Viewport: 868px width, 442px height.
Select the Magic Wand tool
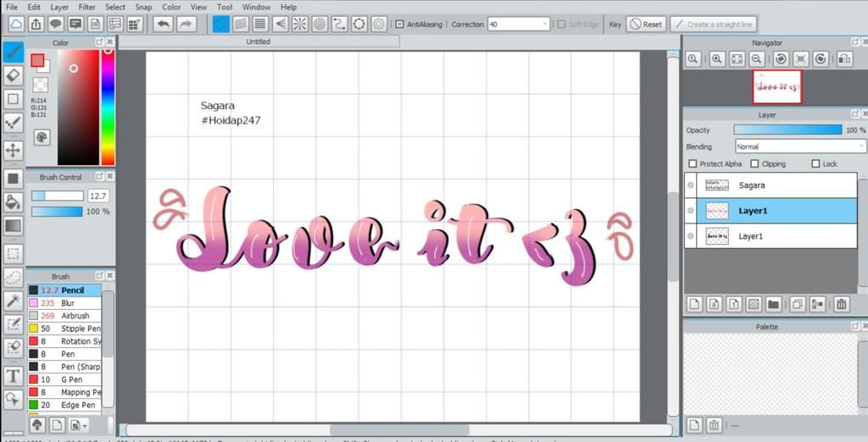pyautogui.click(x=14, y=301)
